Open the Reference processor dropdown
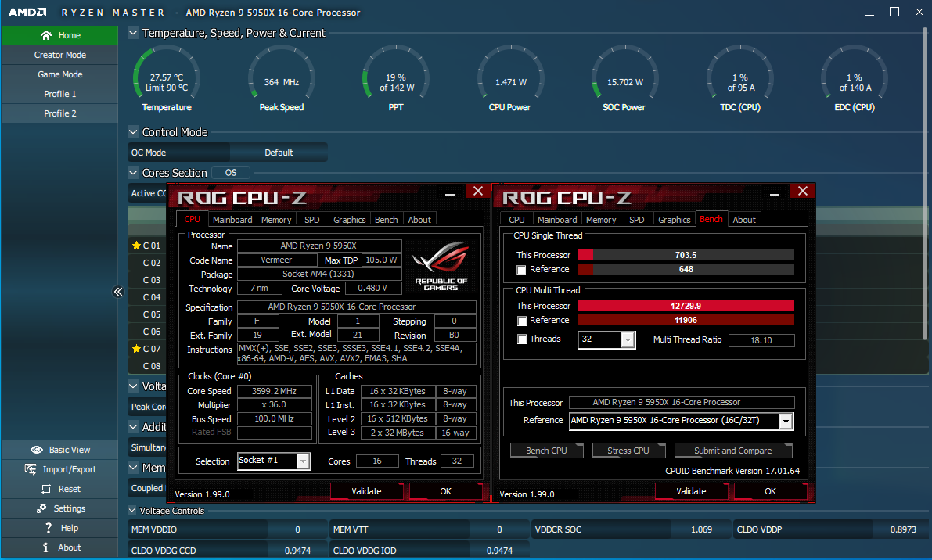This screenshot has width=932, height=560. point(785,421)
